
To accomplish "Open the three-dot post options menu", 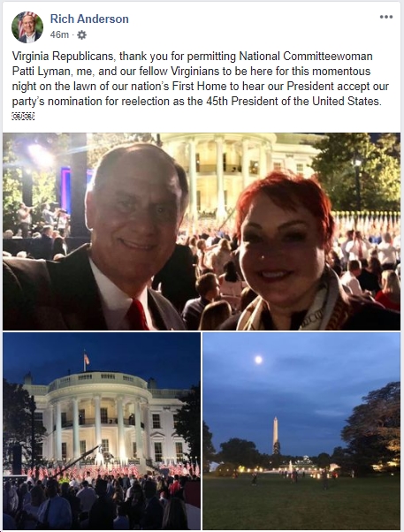I will (x=386, y=17).
